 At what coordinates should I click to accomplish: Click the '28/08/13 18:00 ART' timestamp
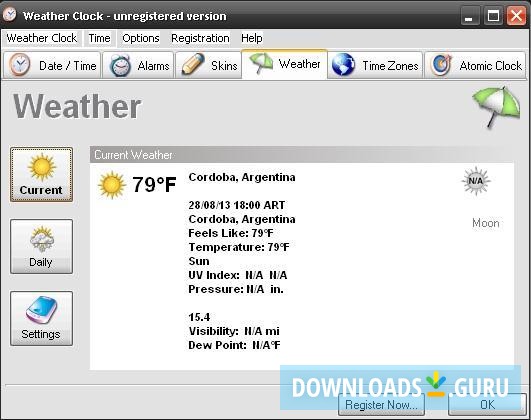tap(237, 205)
